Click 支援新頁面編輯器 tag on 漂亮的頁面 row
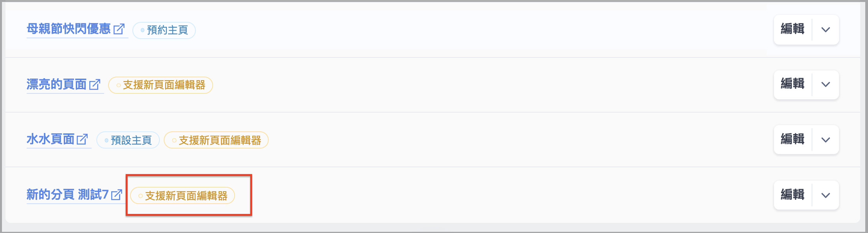 [x=161, y=85]
